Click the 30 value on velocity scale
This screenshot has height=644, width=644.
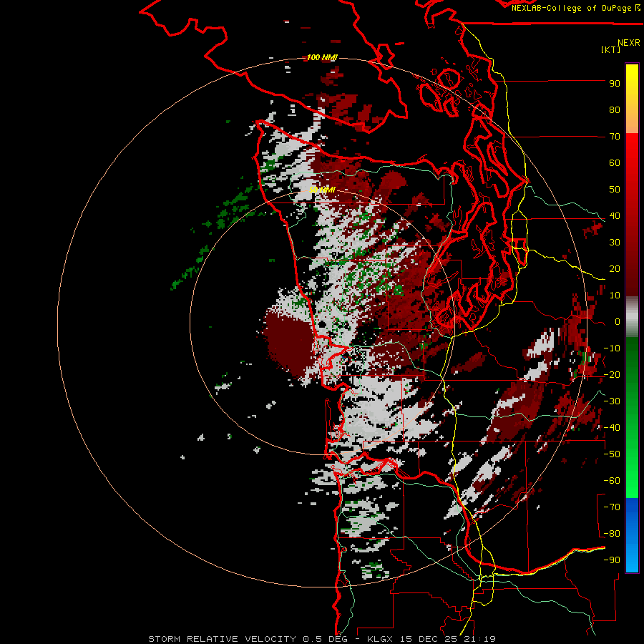pyautogui.click(x=615, y=243)
